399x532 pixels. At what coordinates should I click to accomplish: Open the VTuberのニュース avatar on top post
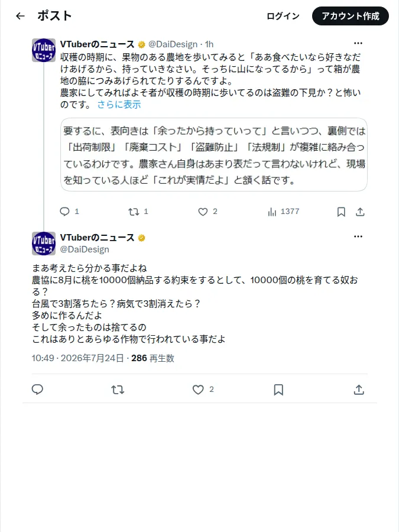pyautogui.click(x=44, y=50)
